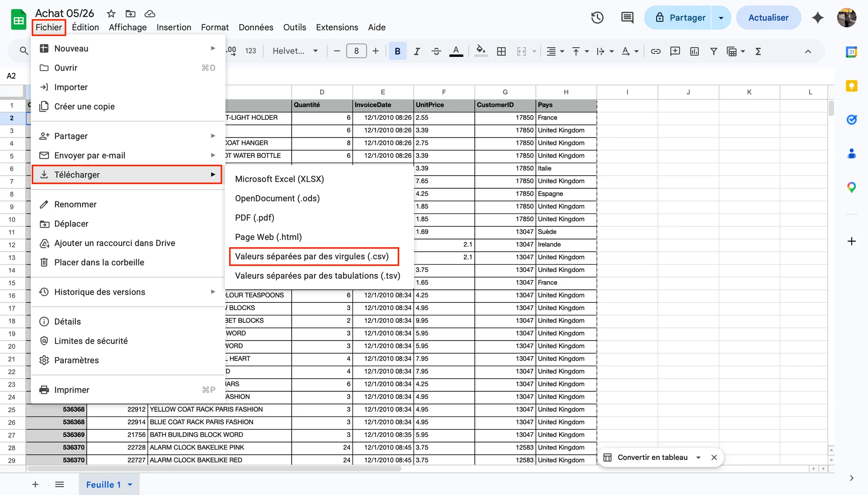The width and height of the screenshot is (868, 495).
Task: Insert a link with chain icon
Action: click(655, 51)
